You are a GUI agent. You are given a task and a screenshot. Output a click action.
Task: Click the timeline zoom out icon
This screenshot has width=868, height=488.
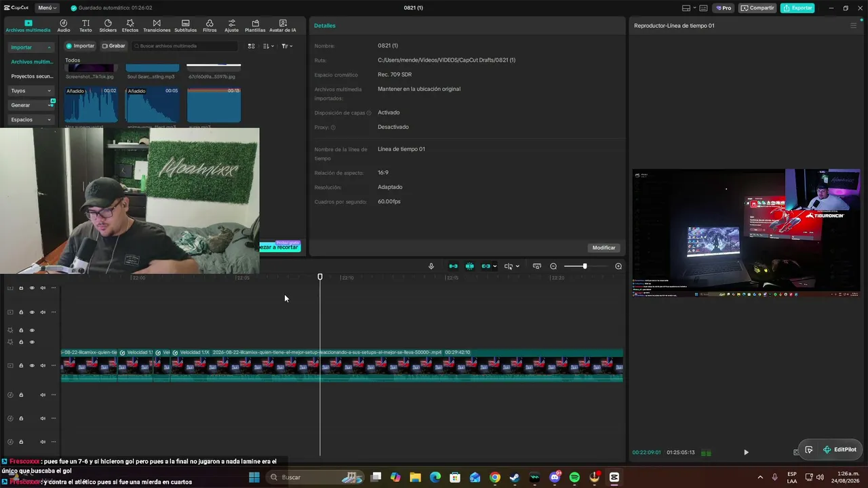pyautogui.click(x=553, y=266)
